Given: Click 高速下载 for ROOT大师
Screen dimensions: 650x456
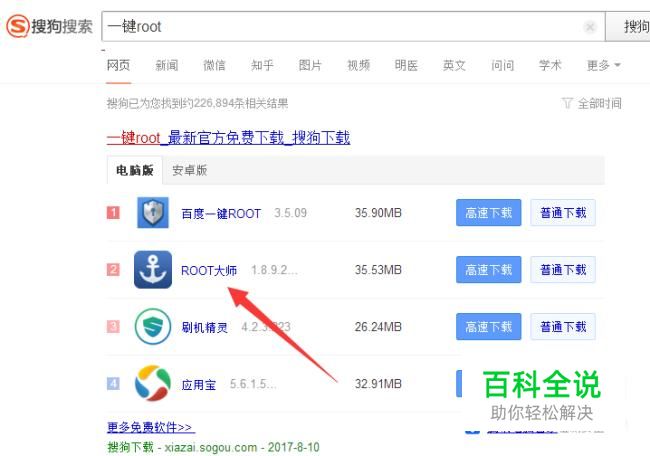Looking at the screenshot, I should pyautogui.click(x=488, y=269).
